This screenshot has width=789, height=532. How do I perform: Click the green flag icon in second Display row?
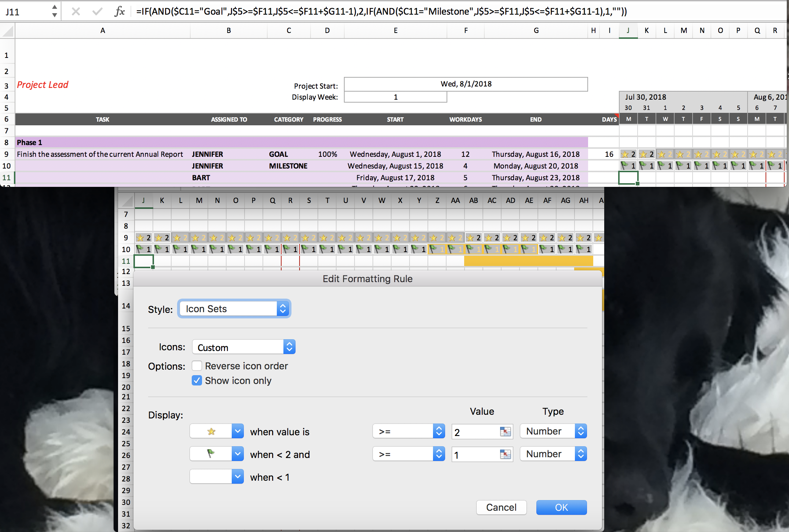pos(211,454)
